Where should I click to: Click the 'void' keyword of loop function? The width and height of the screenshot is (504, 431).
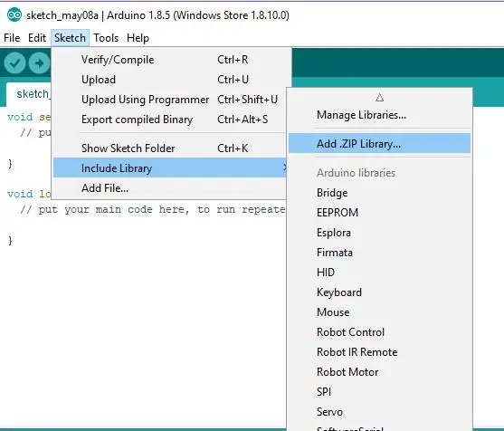20,194
